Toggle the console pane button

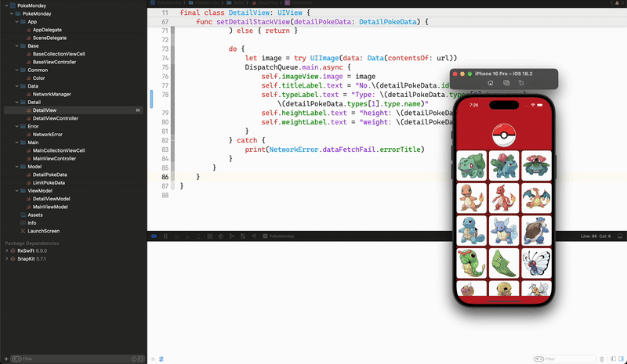tap(621, 359)
